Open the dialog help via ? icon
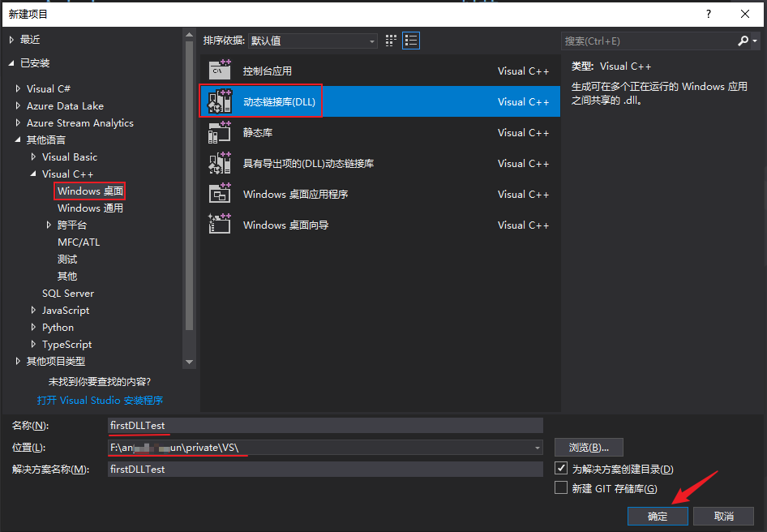Image resolution: width=767 pixels, height=532 pixels. (708, 14)
